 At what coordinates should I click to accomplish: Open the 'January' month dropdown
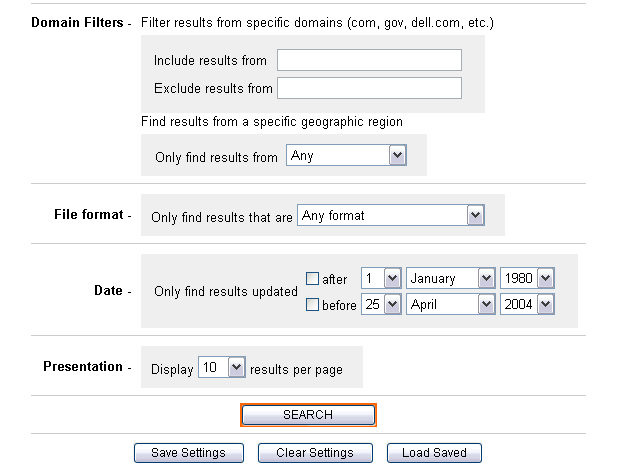(x=451, y=279)
